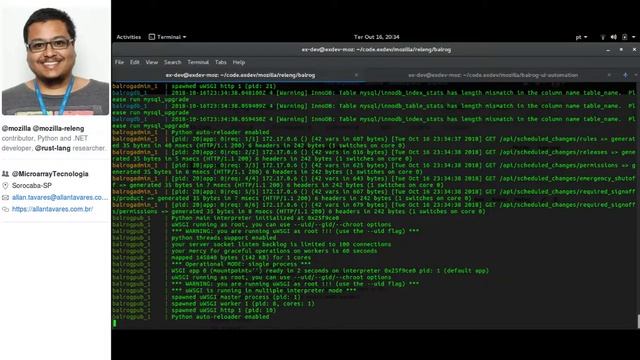Click the allan.tavares email link

point(60,198)
